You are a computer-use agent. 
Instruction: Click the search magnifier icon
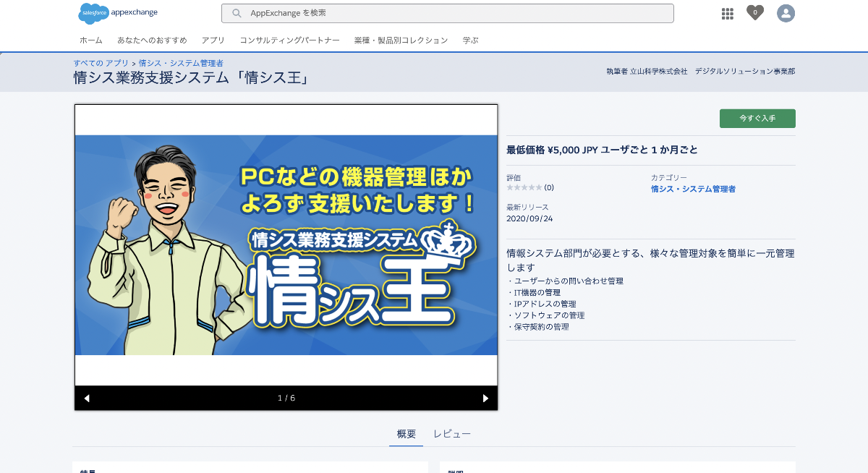tap(237, 13)
